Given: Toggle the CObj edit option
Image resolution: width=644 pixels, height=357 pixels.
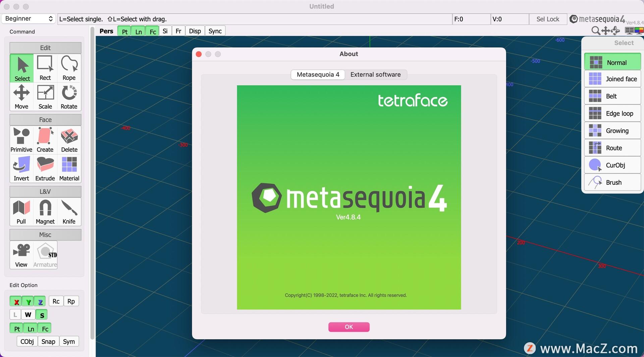Looking at the screenshot, I should (x=27, y=342).
